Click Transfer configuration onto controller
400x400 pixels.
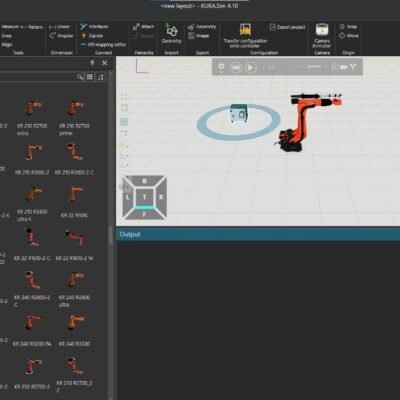click(245, 35)
